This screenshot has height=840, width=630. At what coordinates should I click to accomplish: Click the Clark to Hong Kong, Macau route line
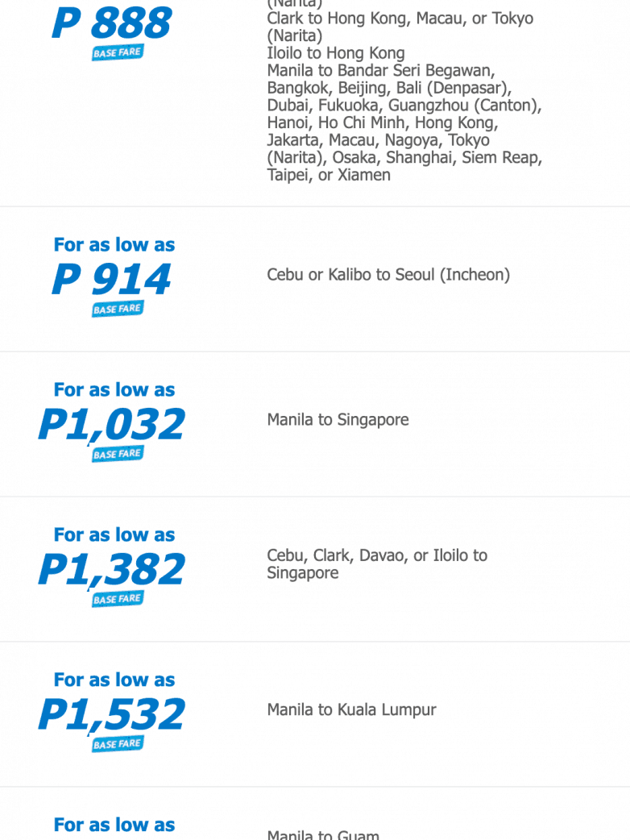(400, 19)
